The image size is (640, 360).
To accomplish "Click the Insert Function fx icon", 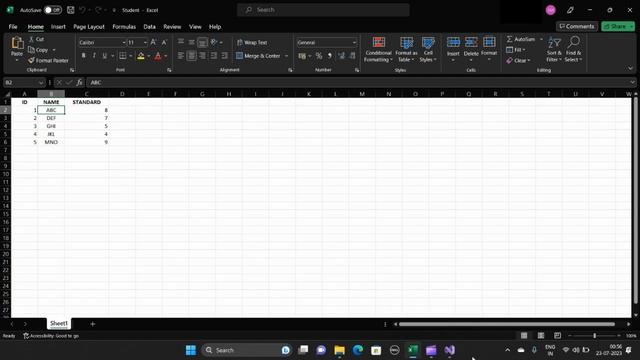I will click(79, 82).
